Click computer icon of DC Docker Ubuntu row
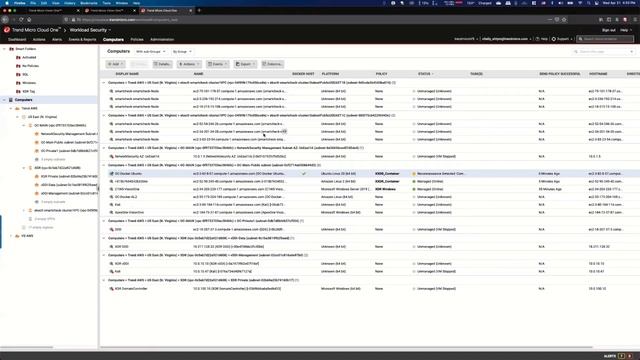640x360 pixels. [x=111, y=173]
